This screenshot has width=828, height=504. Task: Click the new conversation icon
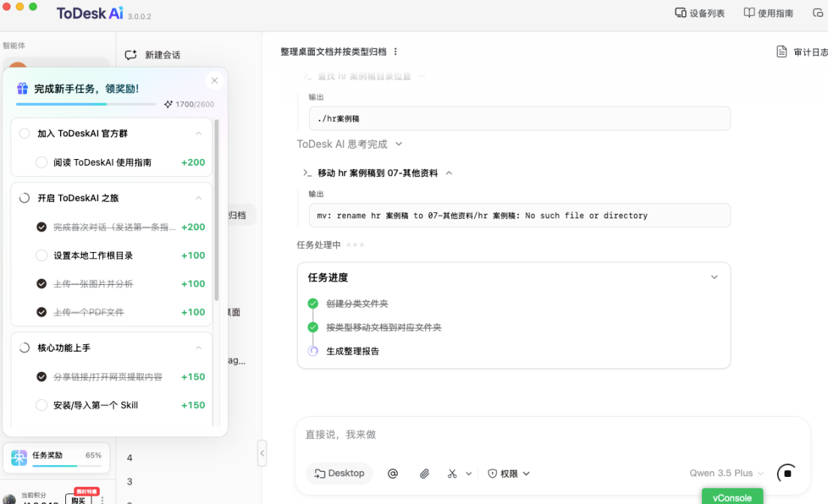[x=130, y=55]
